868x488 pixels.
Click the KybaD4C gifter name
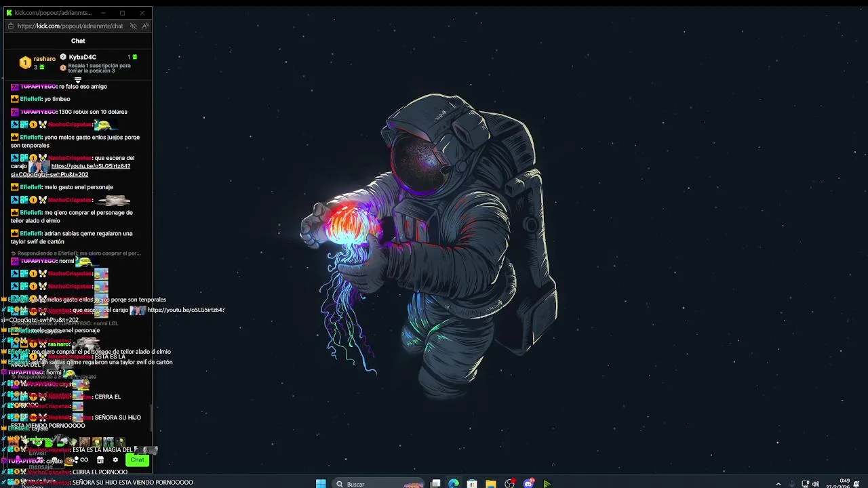point(82,57)
